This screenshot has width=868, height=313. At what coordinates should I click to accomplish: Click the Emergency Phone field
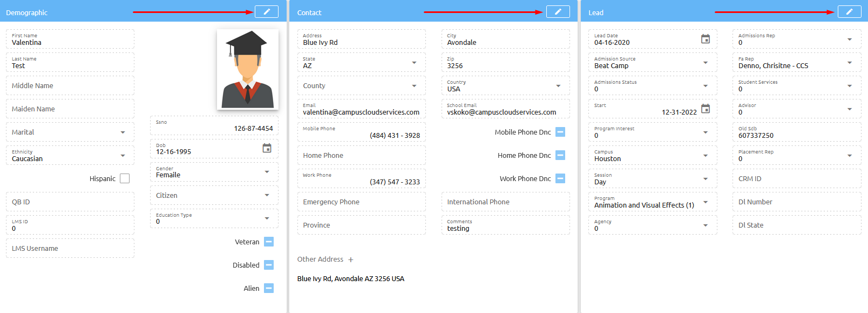(x=361, y=202)
